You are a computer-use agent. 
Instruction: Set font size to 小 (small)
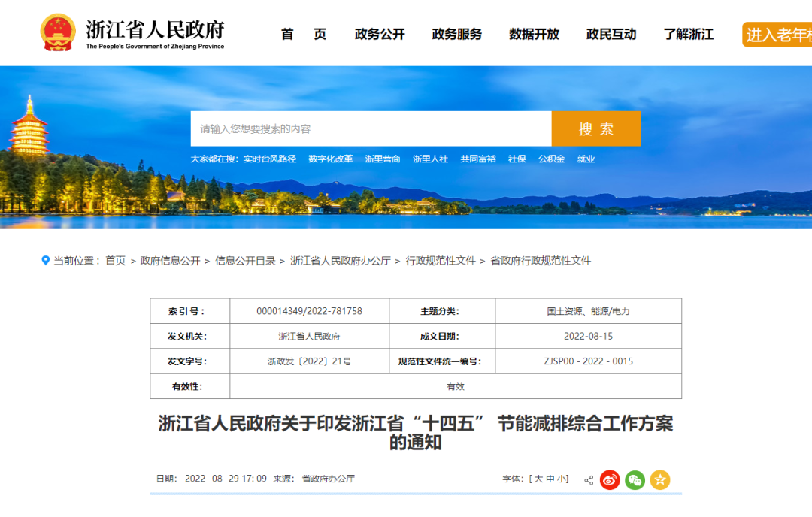(562, 479)
